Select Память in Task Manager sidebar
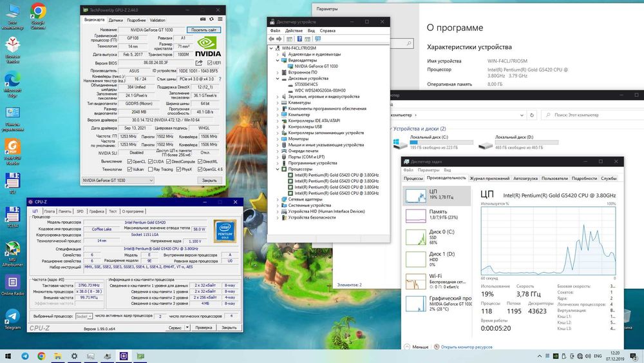 click(437, 215)
